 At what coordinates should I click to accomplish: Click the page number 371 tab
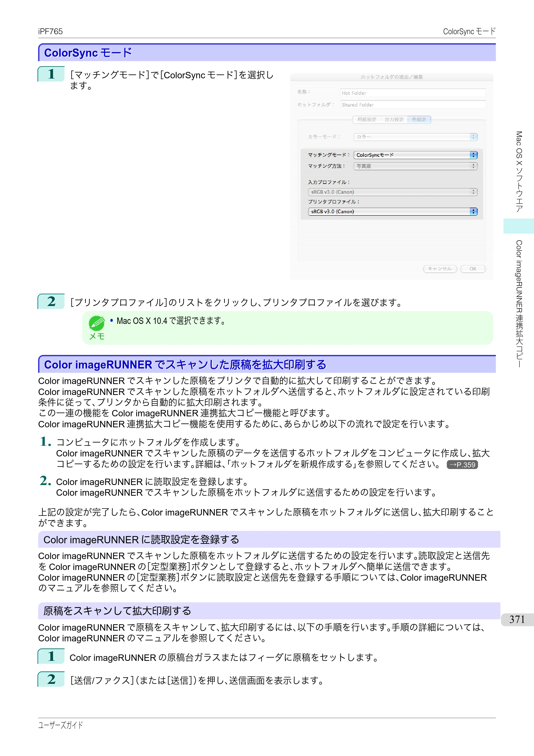(517, 619)
